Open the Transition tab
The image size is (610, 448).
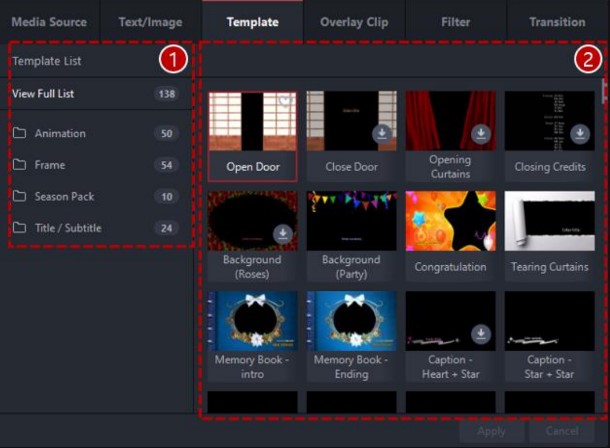pyautogui.click(x=557, y=21)
